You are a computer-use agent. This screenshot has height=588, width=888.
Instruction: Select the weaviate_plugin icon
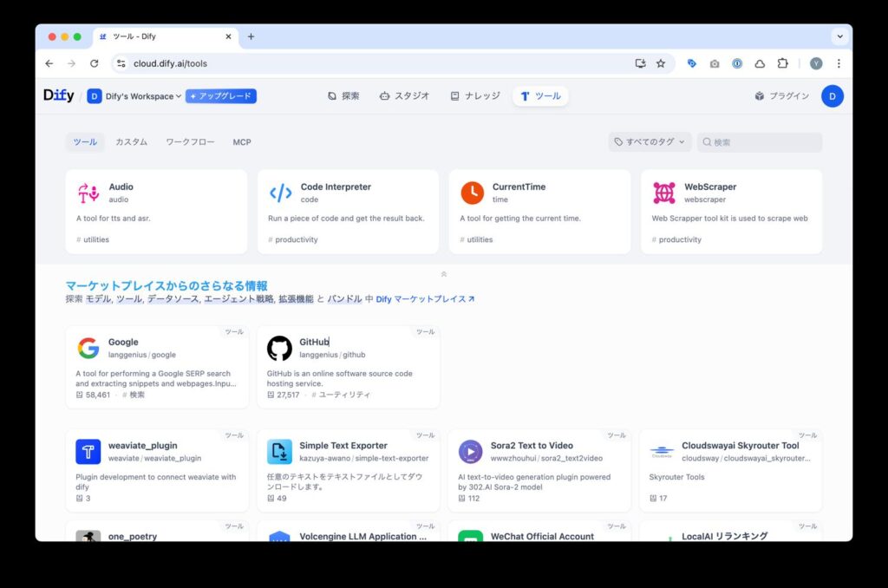pyautogui.click(x=88, y=451)
